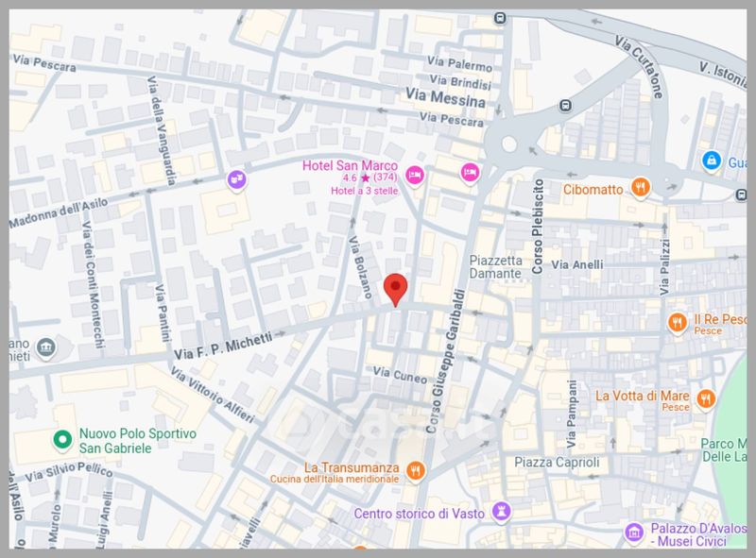This screenshot has height=558, width=756.
Task: Click the bus stop icon right of Cibomatto
Action: pyautogui.click(x=742, y=194)
